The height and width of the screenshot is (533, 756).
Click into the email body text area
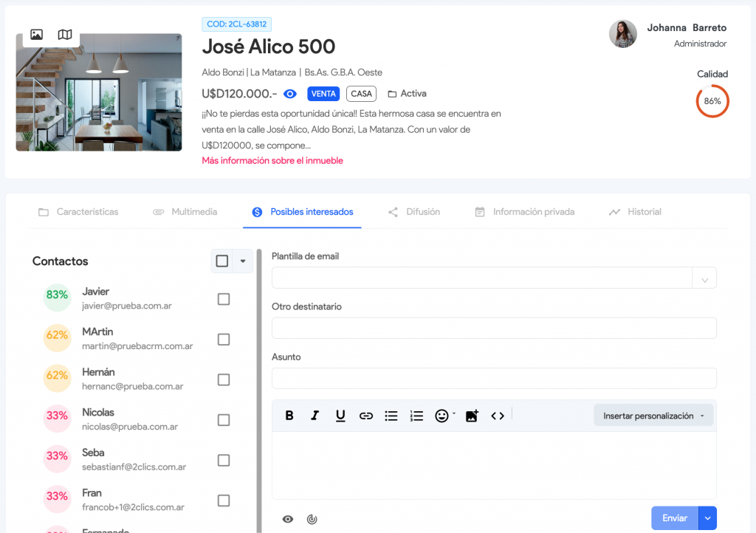(x=494, y=465)
